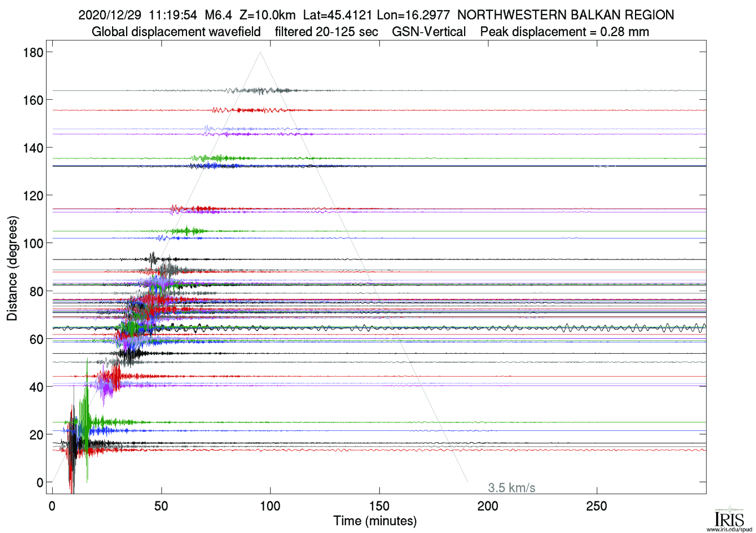Click "filtered 20-125 sec" in subtitle
The height and width of the screenshot is (533, 756).
326,32
